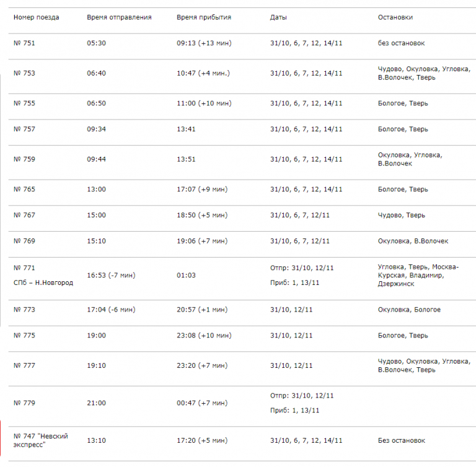
Task: Click the 'Остановки' column header
Action: pos(395,17)
